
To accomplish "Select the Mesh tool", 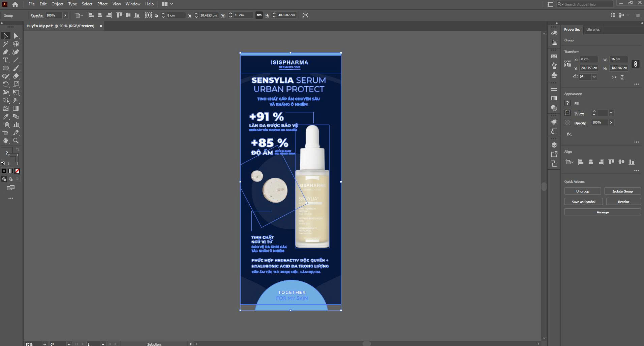I will (6, 109).
